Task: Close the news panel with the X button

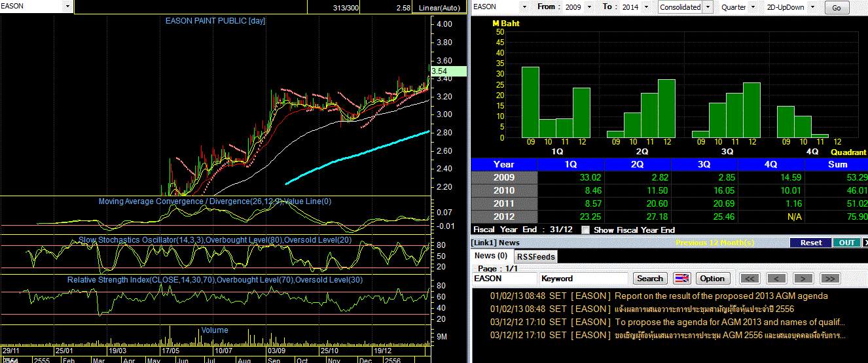Action: click(865, 243)
